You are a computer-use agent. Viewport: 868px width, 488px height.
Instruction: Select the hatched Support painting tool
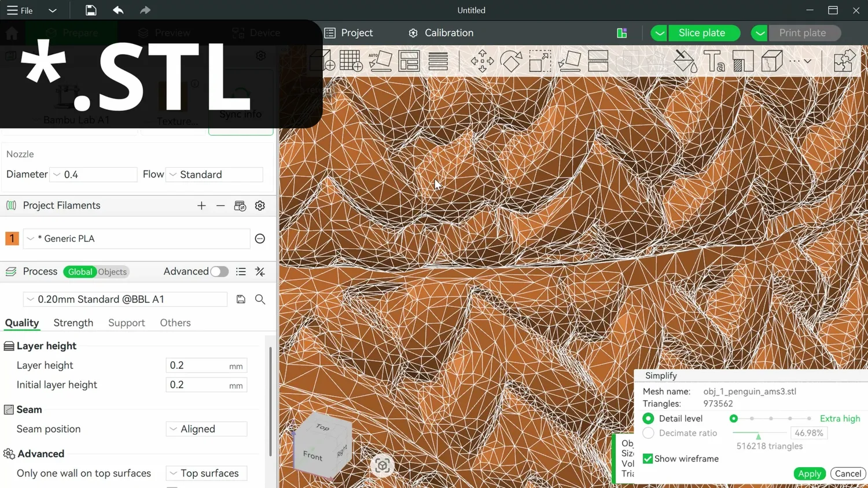(744, 61)
